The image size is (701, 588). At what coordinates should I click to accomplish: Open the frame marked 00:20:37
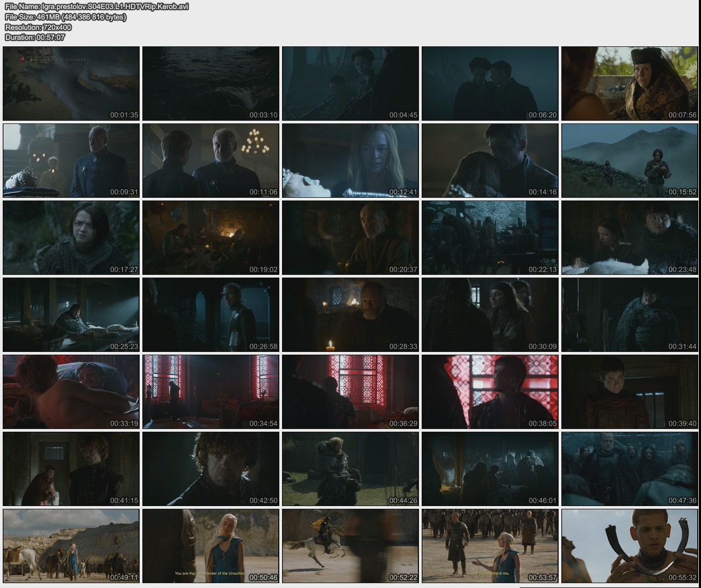[350, 238]
